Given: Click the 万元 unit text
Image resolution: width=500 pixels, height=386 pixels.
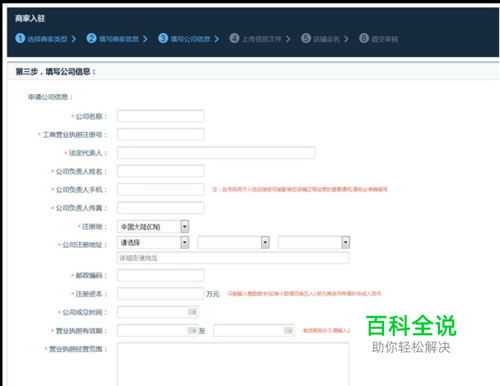Looking at the screenshot, I should point(213,294).
